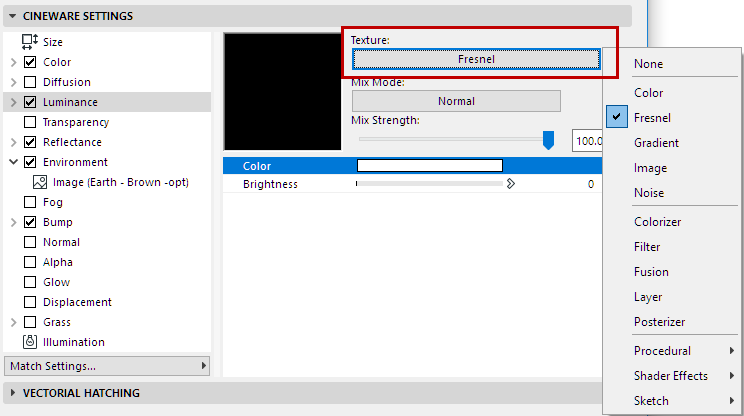Open the Mix Mode Normal dropdown
The width and height of the screenshot is (744, 416).
click(456, 101)
